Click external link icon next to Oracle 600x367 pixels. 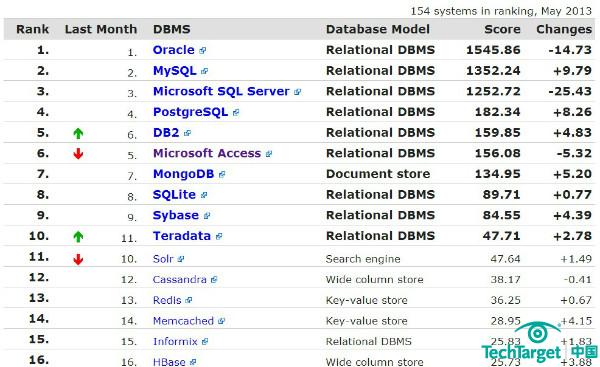(203, 51)
